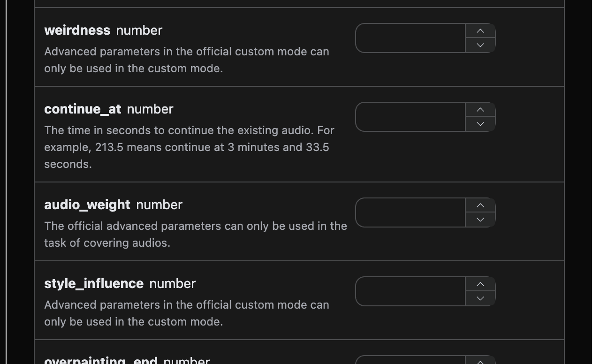The height and width of the screenshot is (364, 593).
Task: Click the continue_at parameter name
Action: pyautogui.click(x=83, y=109)
